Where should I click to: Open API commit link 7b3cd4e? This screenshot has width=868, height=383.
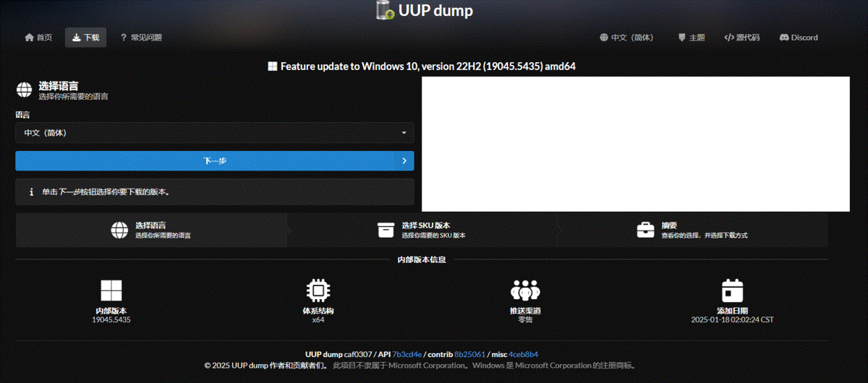point(407,354)
